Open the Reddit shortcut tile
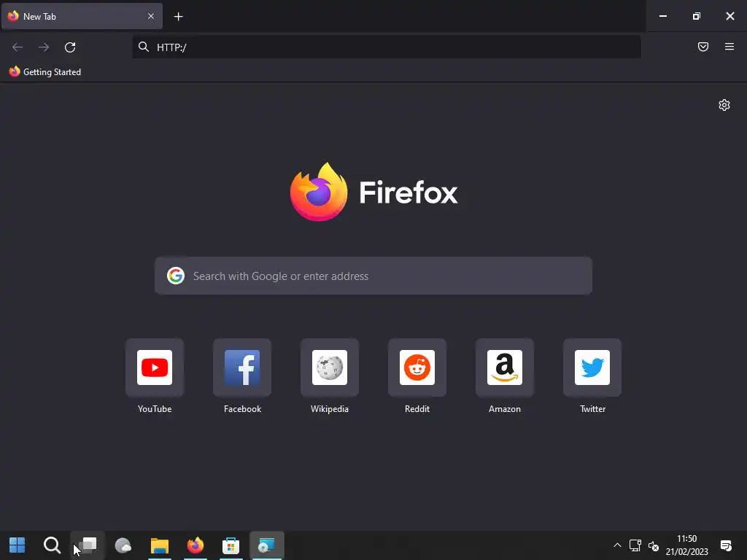747x560 pixels. click(x=417, y=367)
